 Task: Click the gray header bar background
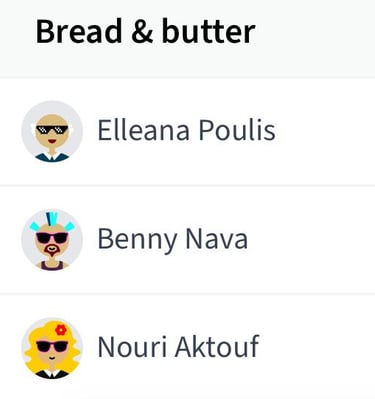[x=313, y=38]
